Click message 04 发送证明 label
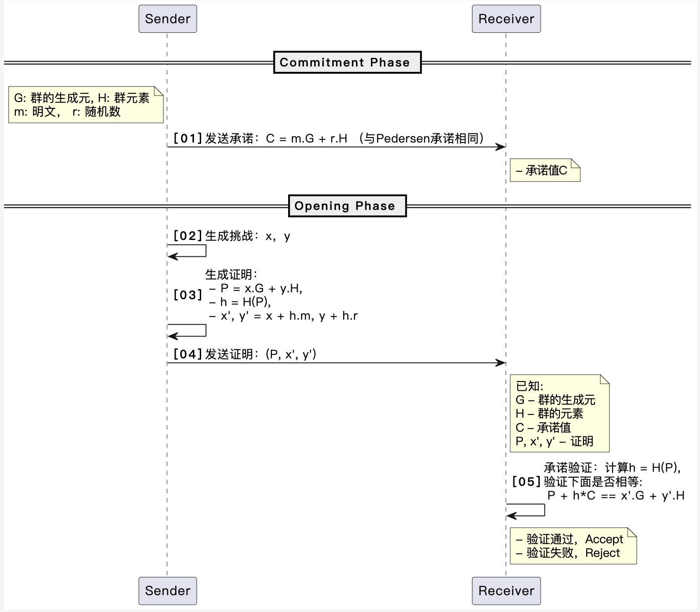Image resolution: width=700 pixels, height=612 pixels. (245, 354)
